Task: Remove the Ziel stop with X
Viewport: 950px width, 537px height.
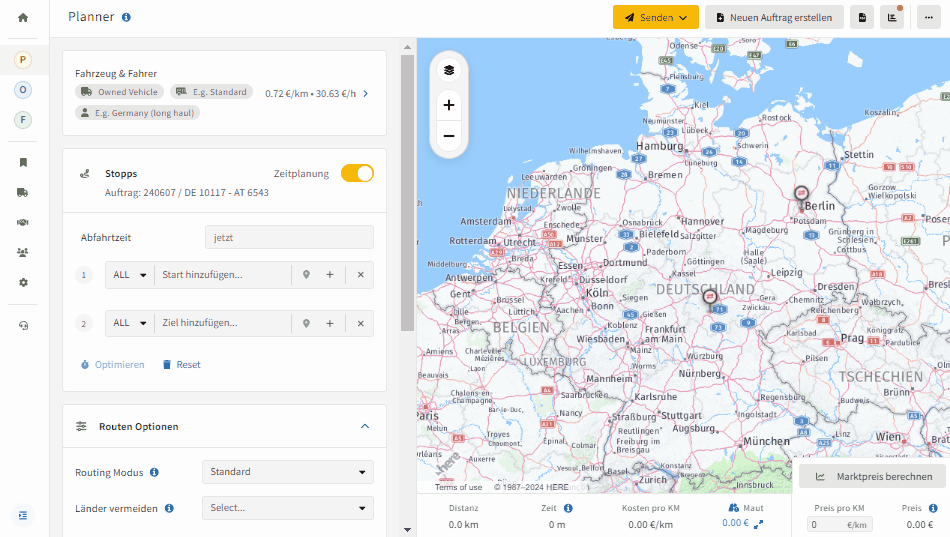Action: [x=360, y=323]
